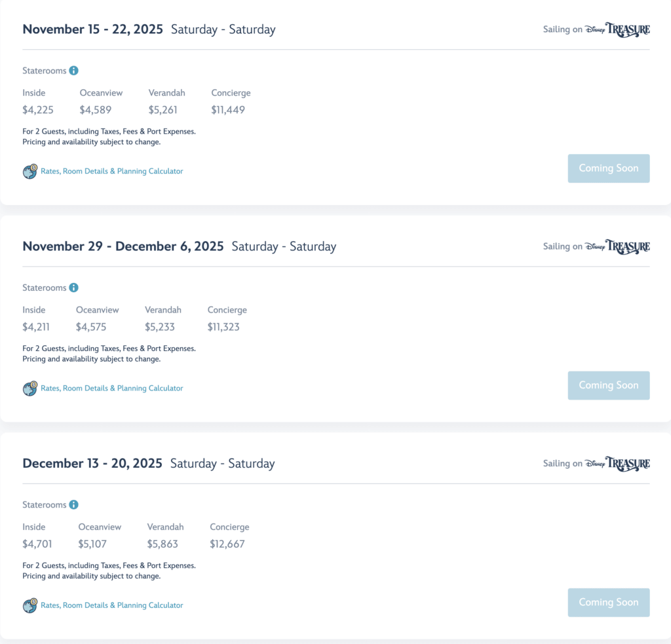Click Disney Treasure logo on November 15 sailing
This screenshot has width=671, height=644.
pos(617,29)
